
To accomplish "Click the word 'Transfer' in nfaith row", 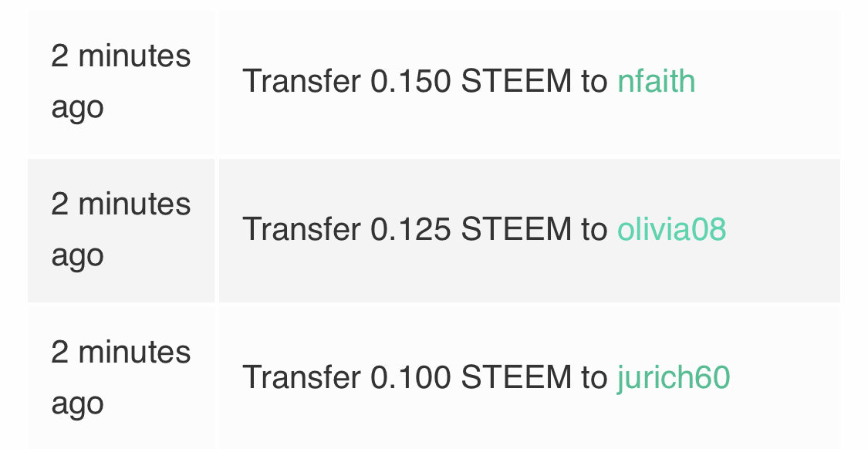I will [302, 81].
